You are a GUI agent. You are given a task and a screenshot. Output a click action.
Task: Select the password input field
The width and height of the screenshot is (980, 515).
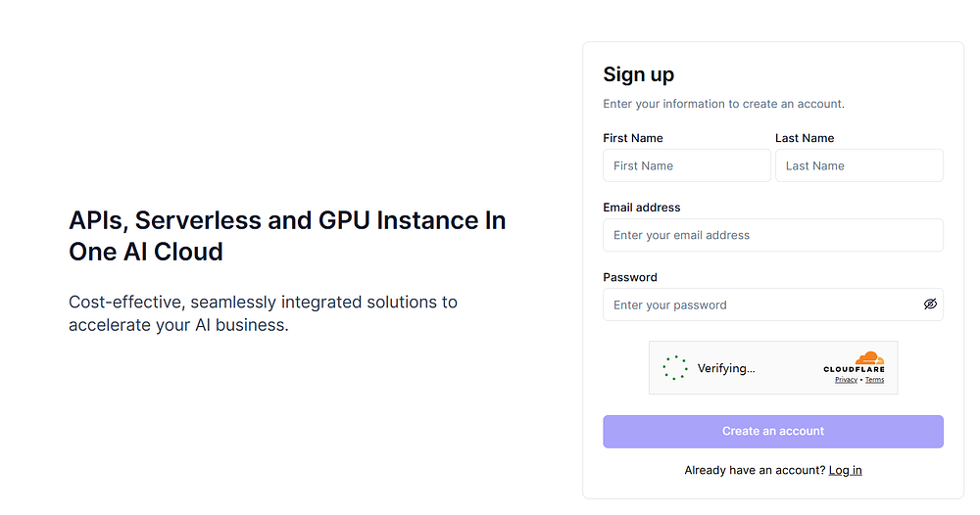tap(773, 304)
